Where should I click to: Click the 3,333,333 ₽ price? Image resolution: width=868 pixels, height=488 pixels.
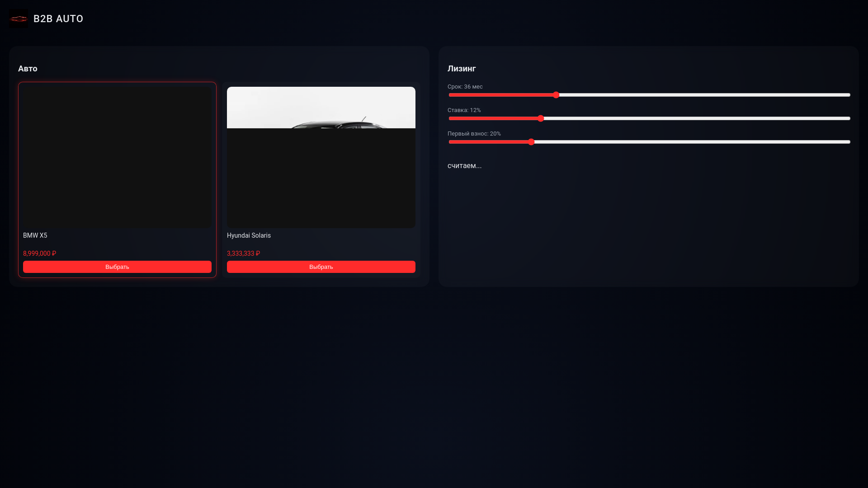pos(243,253)
